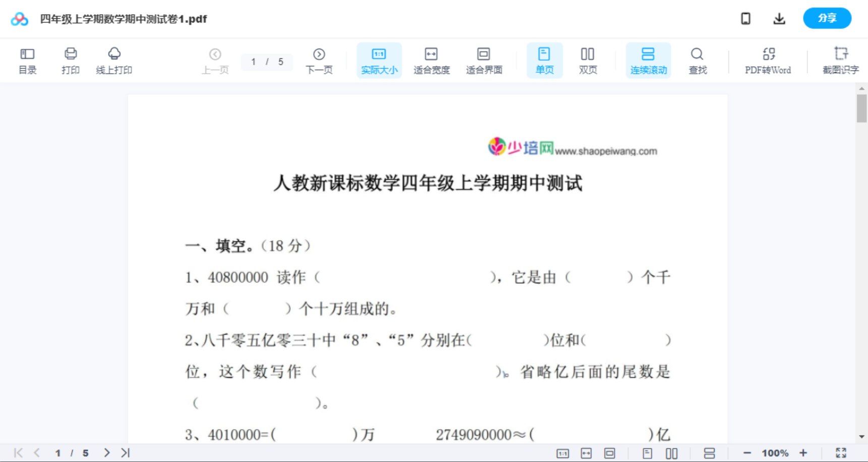Open mobile view icon in top bar
Screen dimensions: 868x462
tap(746, 18)
